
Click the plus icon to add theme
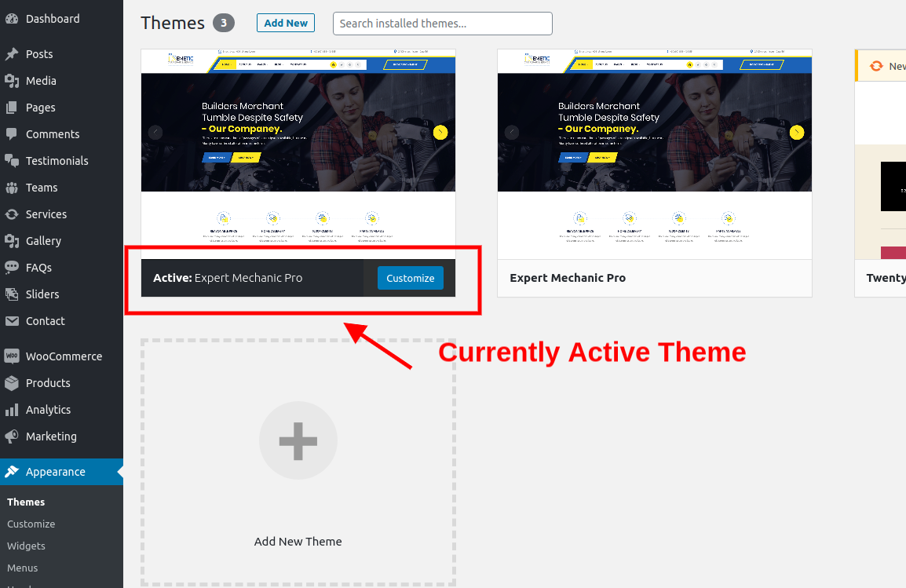click(298, 440)
